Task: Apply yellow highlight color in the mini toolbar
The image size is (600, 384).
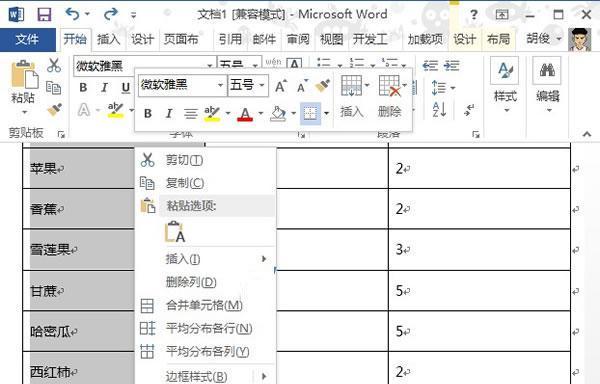Action: 212,114
